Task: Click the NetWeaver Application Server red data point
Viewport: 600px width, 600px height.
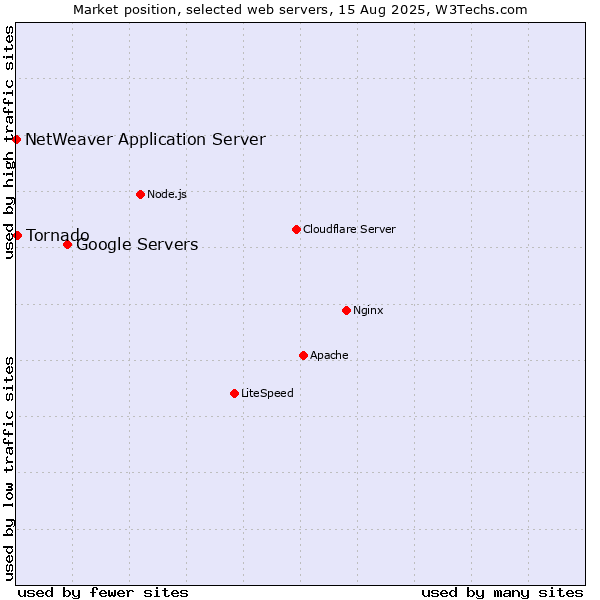Action: [16, 139]
